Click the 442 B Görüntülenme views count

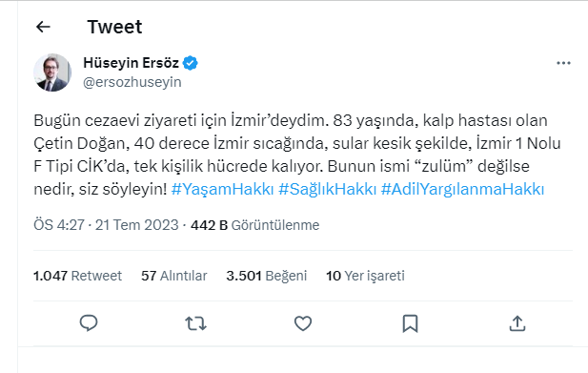pos(255,225)
